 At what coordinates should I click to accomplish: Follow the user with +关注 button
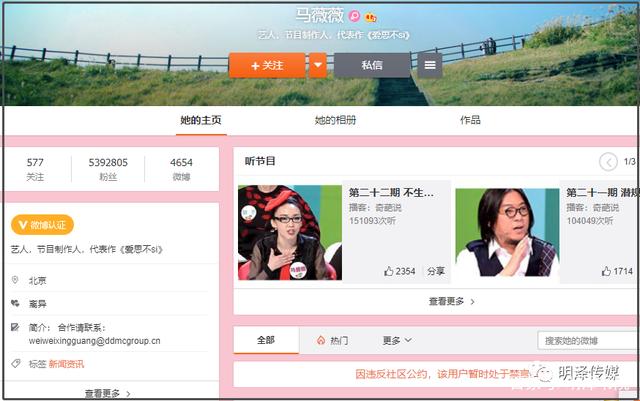267,65
